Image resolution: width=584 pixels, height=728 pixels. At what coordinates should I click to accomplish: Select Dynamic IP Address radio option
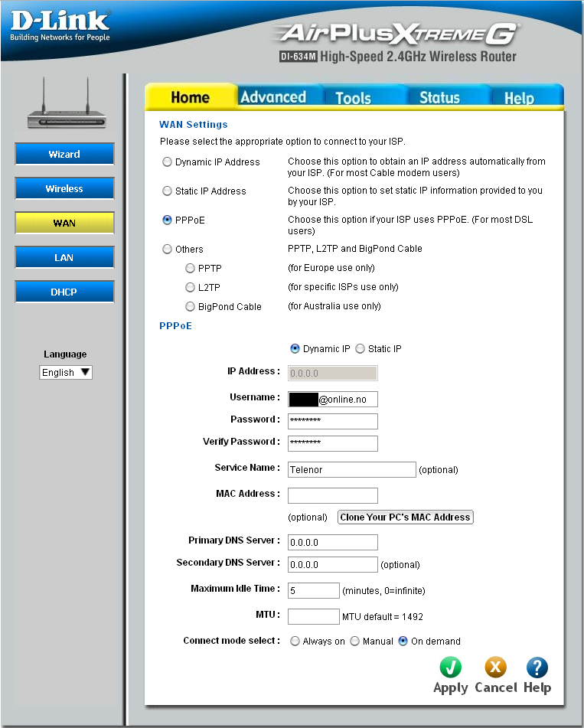tap(167, 162)
